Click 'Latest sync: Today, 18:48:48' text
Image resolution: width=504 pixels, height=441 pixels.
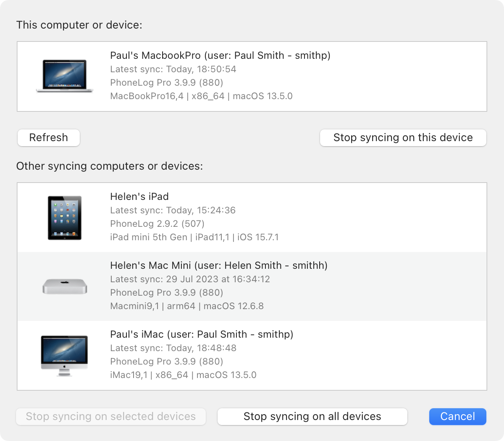[x=173, y=348]
